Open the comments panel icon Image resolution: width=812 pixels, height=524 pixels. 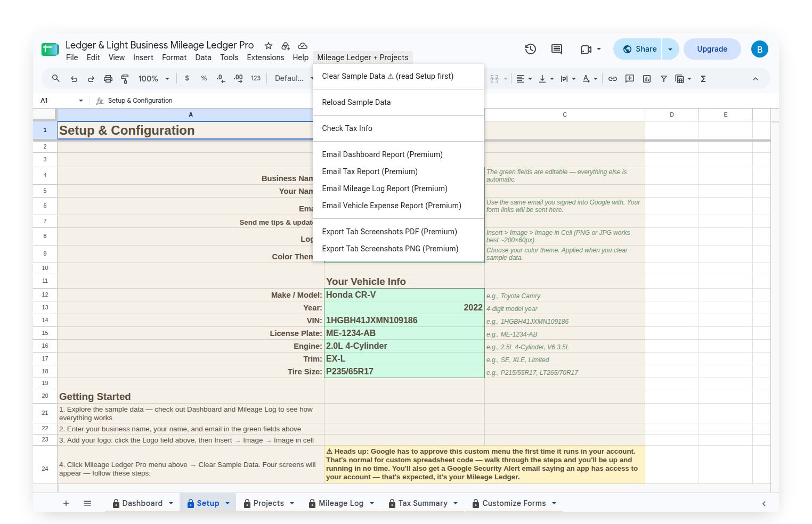click(x=557, y=49)
